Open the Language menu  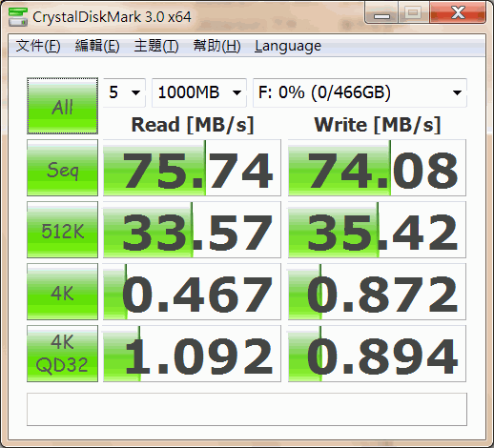pyautogui.click(x=288, y=46)
